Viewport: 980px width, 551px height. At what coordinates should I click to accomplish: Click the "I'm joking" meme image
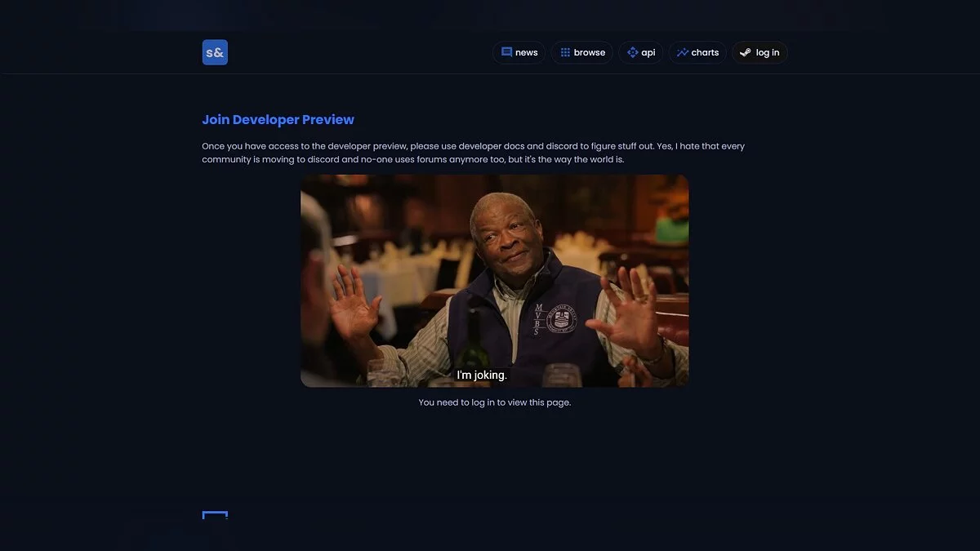pos(494,281)
